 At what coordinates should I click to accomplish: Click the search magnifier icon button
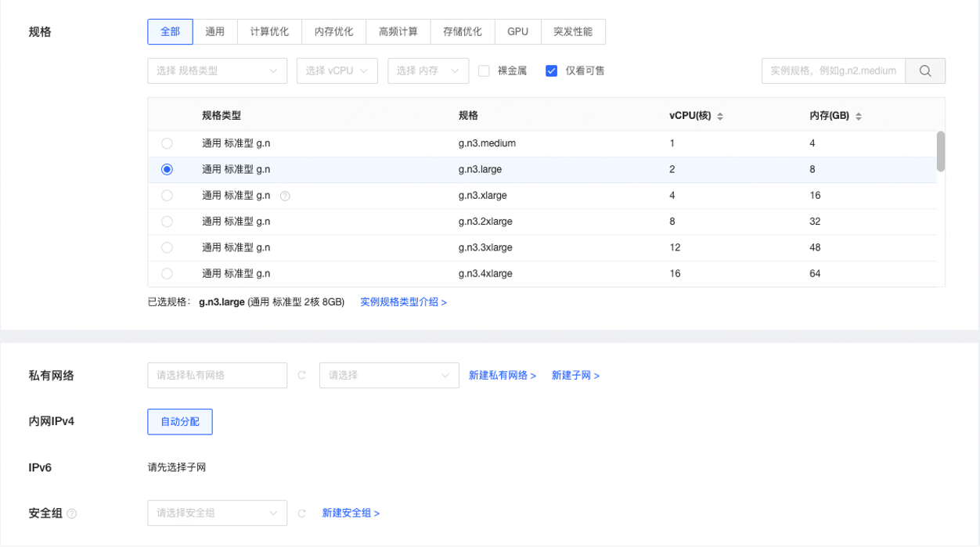(925, 70)
